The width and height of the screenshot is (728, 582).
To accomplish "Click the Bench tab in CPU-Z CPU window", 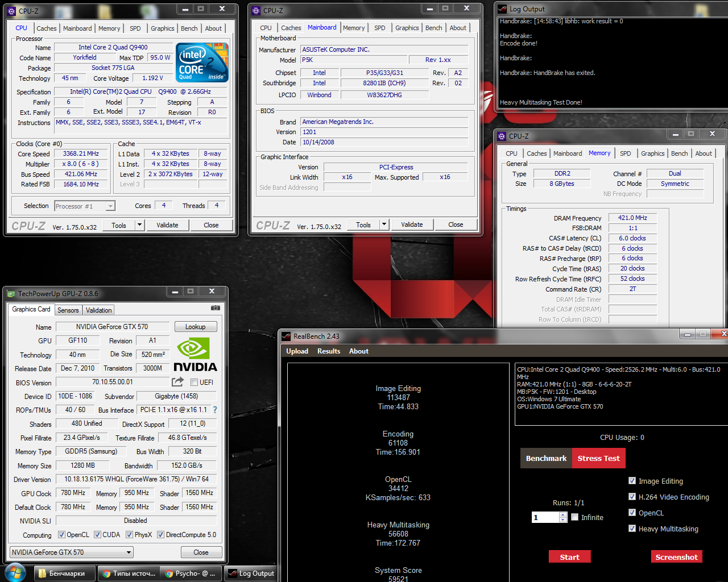I will tap(189, 28).
